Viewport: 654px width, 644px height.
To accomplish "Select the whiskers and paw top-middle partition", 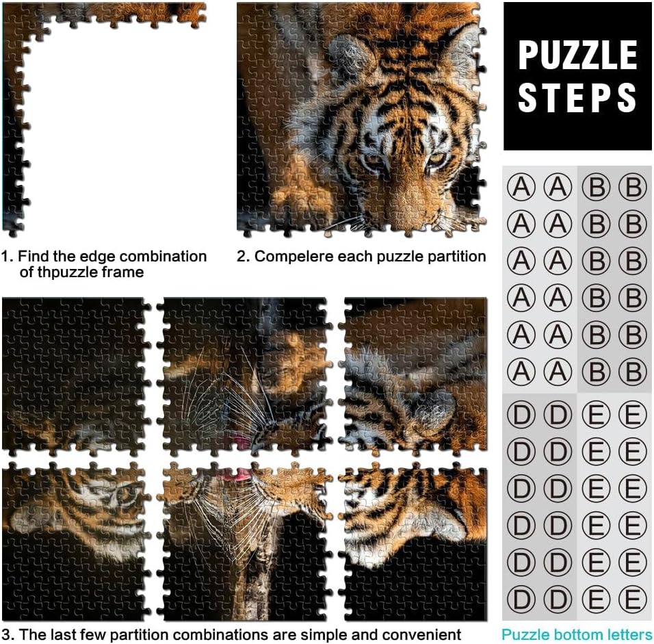I will coord(244,374).
